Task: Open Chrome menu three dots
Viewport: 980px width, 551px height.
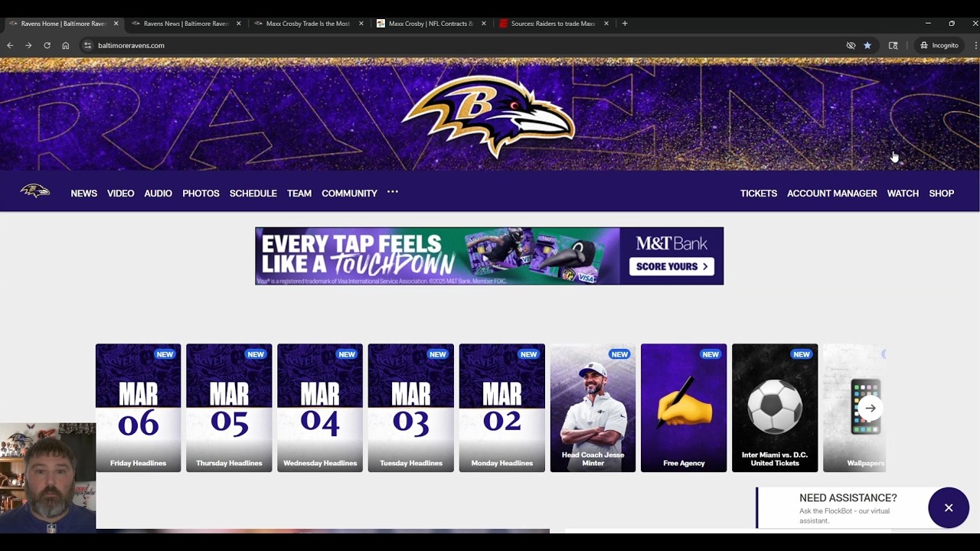Action: pos(975,45)
